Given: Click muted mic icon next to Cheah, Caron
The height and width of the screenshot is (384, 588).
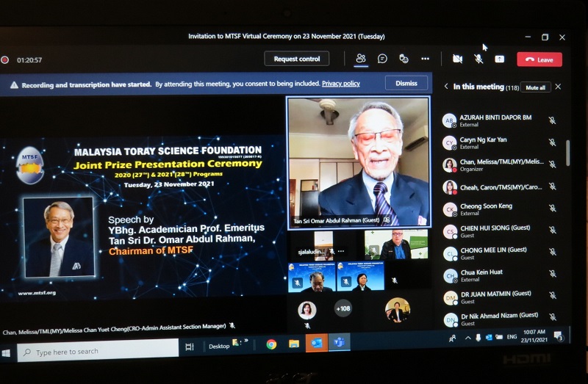Looking at the screenshot, I should (x=552, y=186).
